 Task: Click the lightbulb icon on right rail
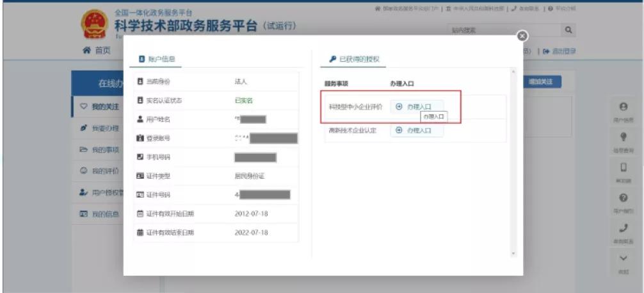[623, 138]
